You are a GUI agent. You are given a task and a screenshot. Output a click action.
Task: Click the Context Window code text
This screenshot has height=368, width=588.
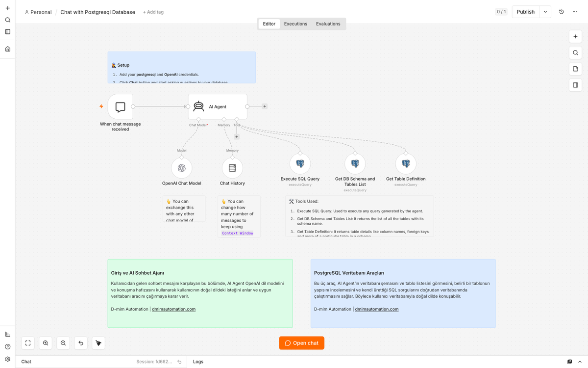(x=238, y=233)
